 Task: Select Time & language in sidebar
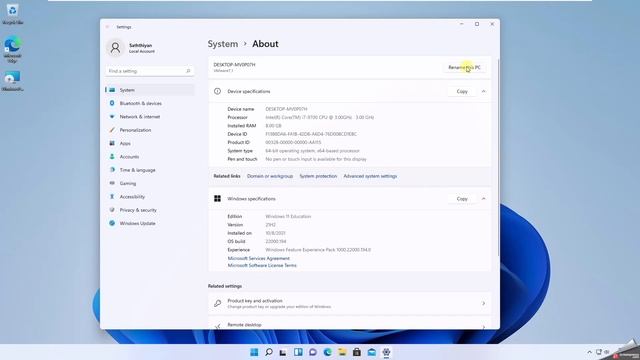[149, 170]
